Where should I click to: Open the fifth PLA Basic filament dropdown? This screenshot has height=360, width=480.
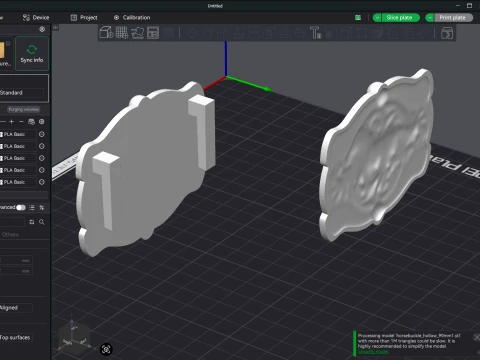(x=18, y=182)
